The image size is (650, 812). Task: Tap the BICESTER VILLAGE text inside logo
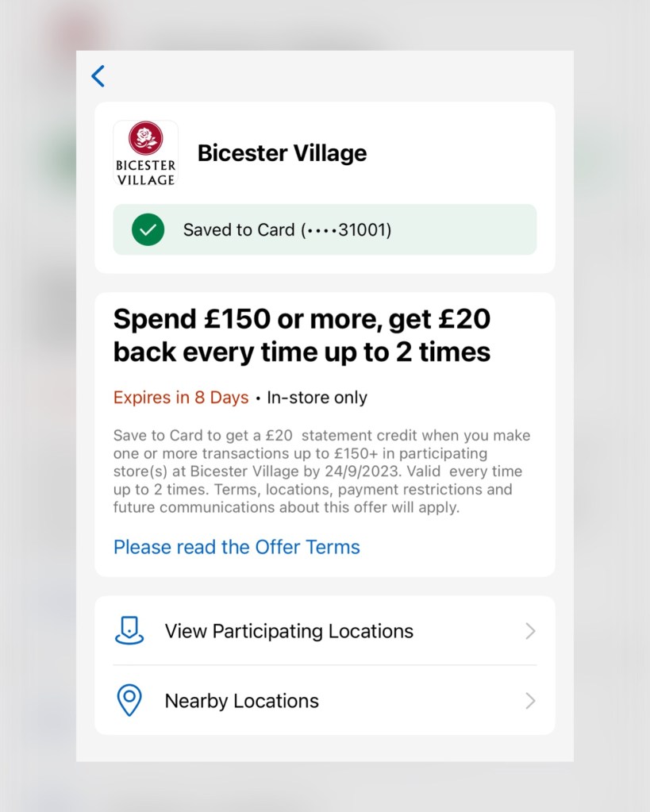point(146,172)
